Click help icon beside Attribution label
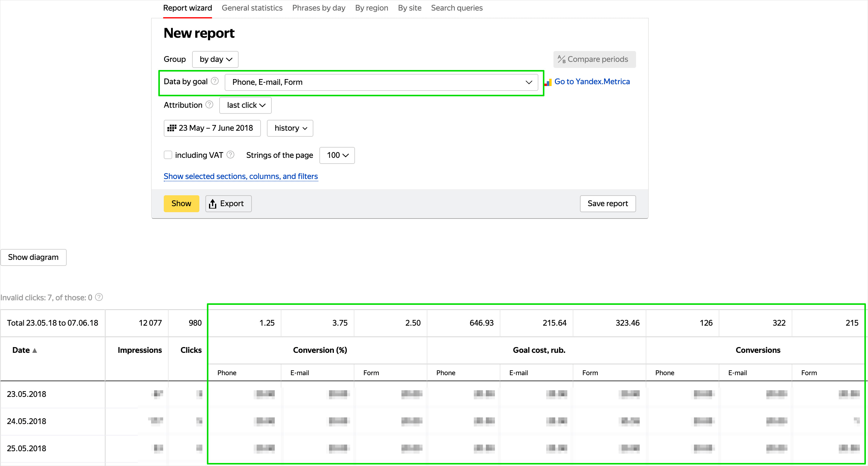Screen dimensions: 868x466 tap(209, 105)
